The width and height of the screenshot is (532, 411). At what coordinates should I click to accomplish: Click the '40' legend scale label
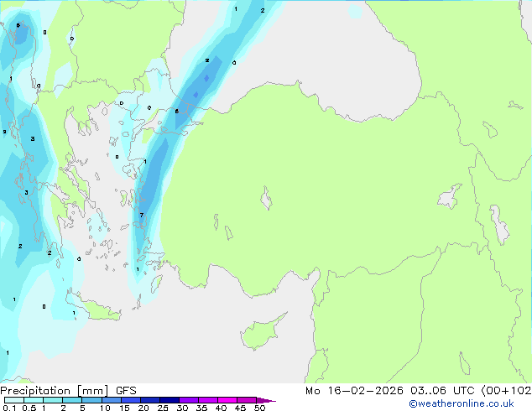[221, 408]
